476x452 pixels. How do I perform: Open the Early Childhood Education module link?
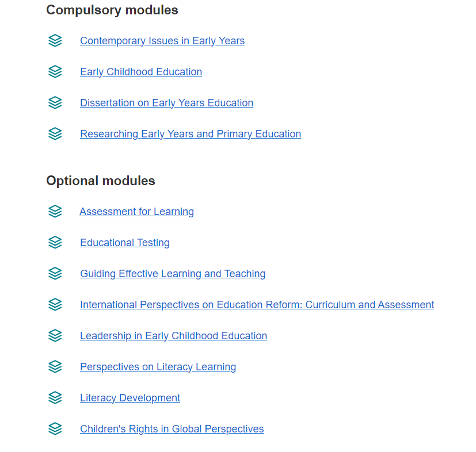coord(141,72)
